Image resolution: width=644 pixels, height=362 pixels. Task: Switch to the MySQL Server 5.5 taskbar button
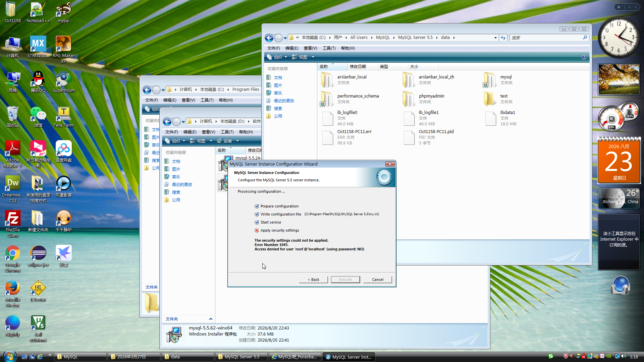pos(241,357)
